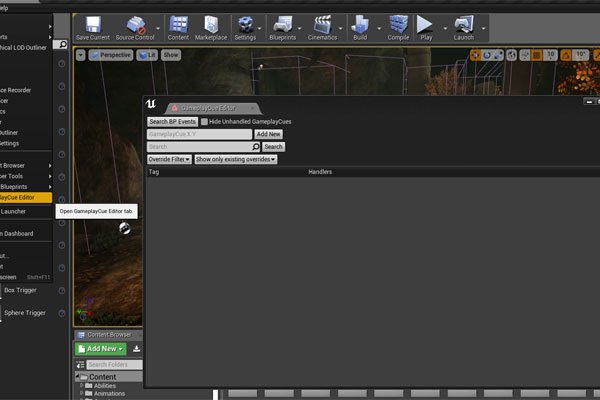The image size is (600, 400).
Task: Click Search BP Events button
Action: (173, 122)
